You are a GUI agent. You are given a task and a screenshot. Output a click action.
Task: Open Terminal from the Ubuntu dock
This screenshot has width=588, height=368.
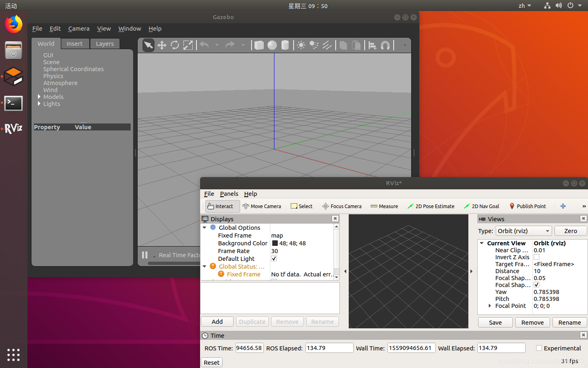pos(13,103)
